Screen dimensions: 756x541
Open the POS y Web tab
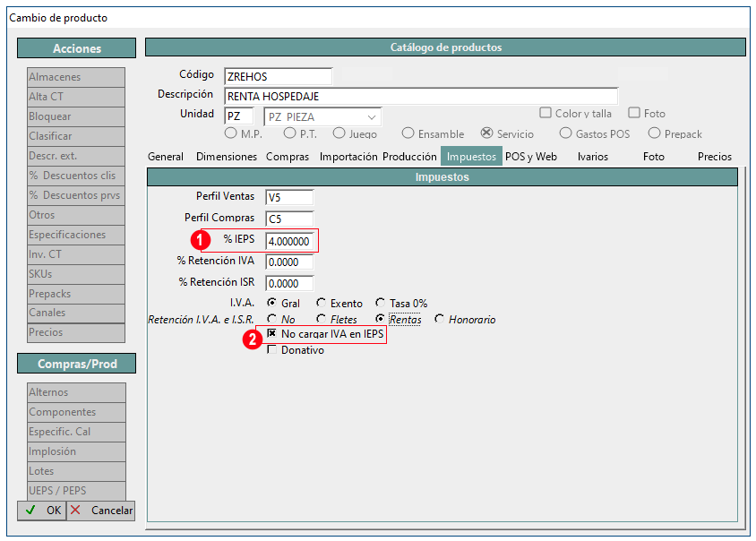pyautogui.click(x=531, y=157)
